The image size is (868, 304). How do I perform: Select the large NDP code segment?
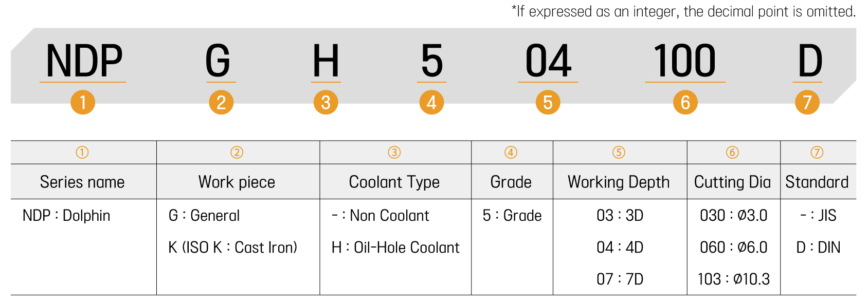(x=84, y=61)
